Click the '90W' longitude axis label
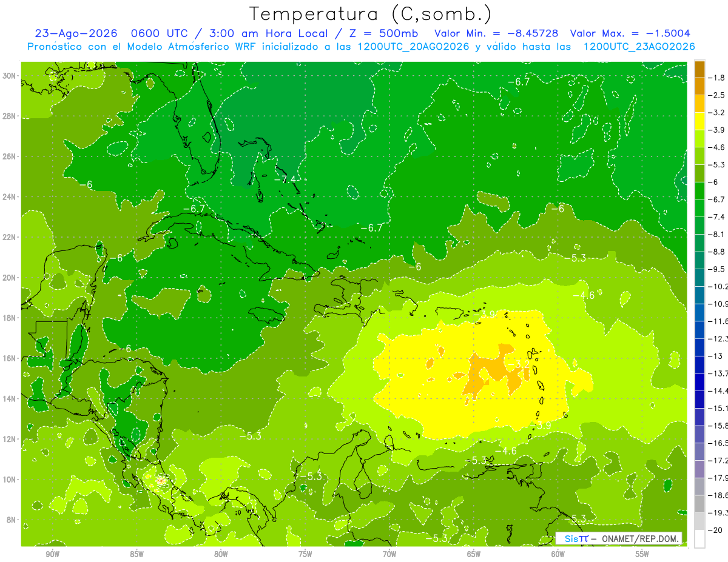 [52, 555]
